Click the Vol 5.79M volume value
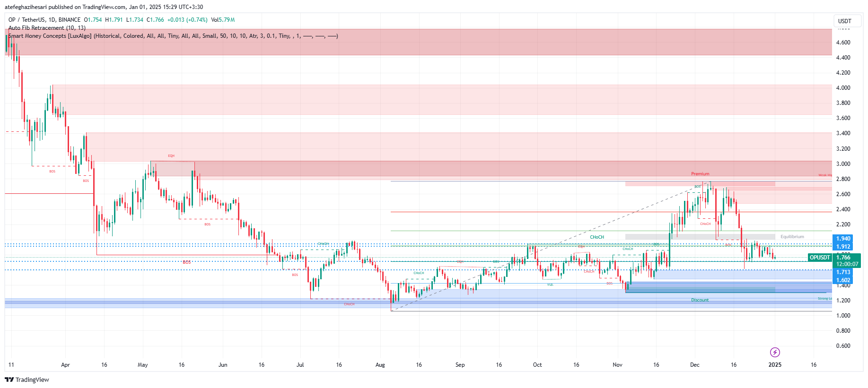This screenshot has width=868, height=388. (223, 20)
